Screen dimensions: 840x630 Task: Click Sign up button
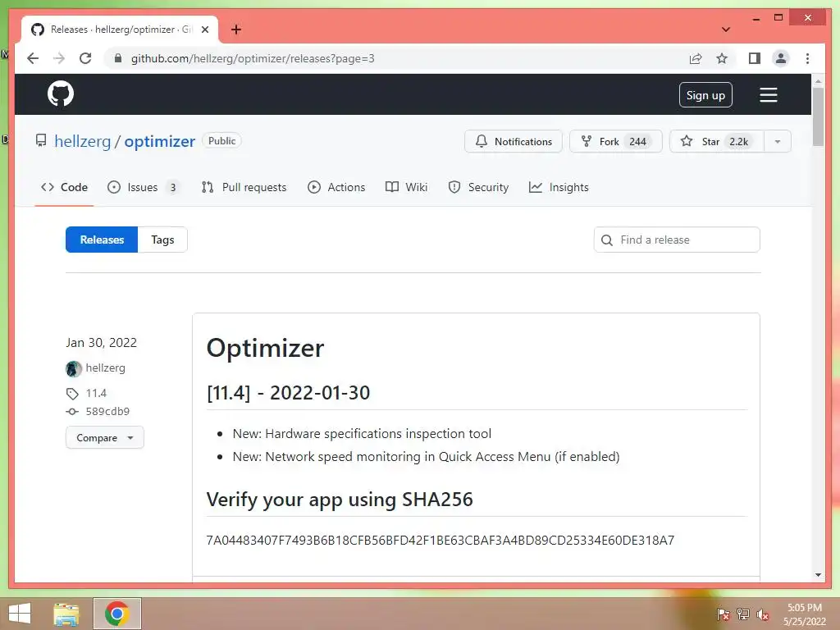[x=705, y=95]
